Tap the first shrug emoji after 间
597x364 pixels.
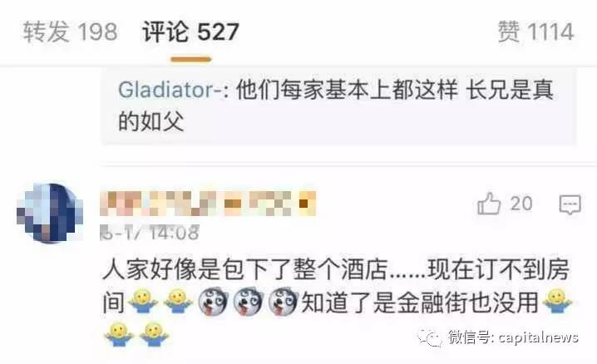click(x=143, y=301)
